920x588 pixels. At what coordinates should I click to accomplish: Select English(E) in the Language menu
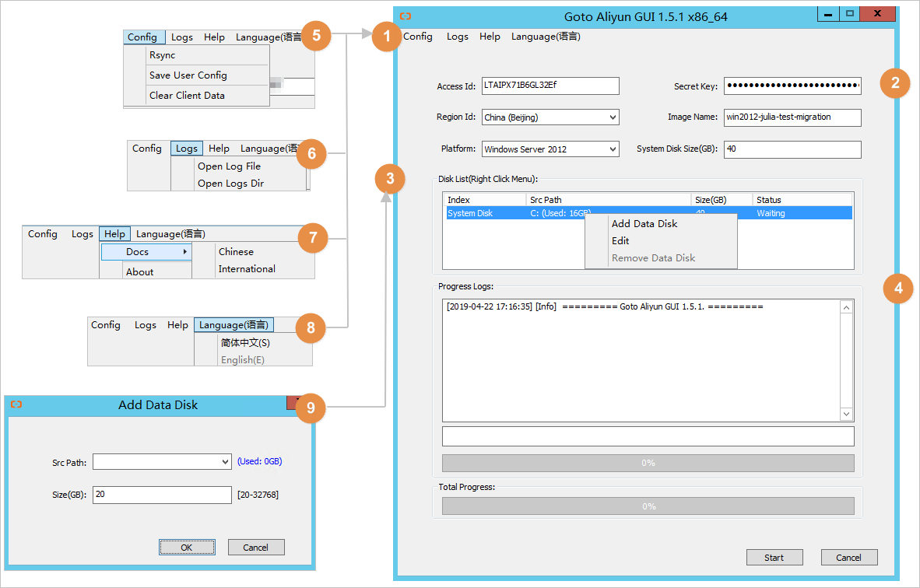(242, 359)
